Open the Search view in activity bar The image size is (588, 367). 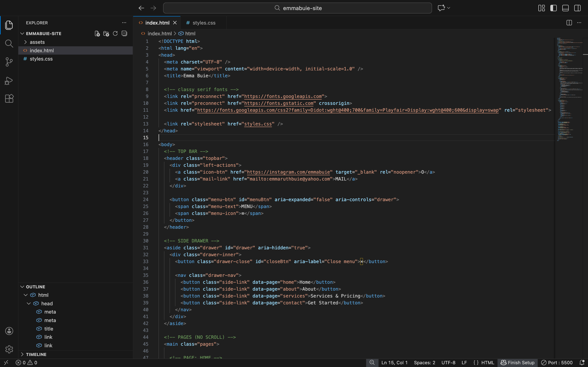9,44
